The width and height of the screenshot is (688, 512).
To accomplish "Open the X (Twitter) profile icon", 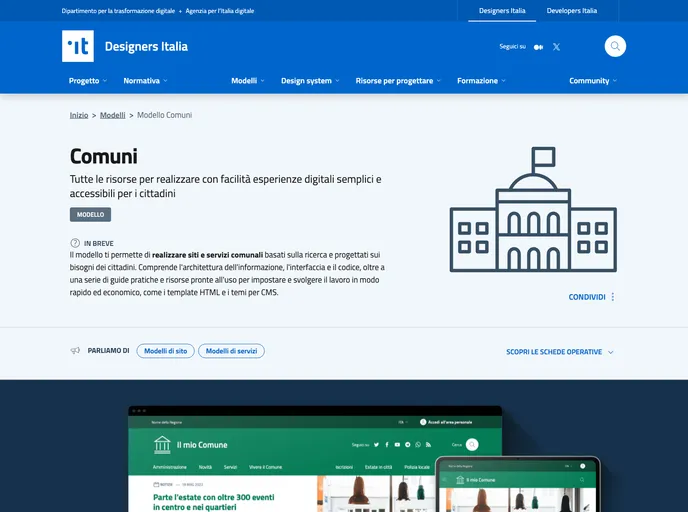I will pos(556,47).
